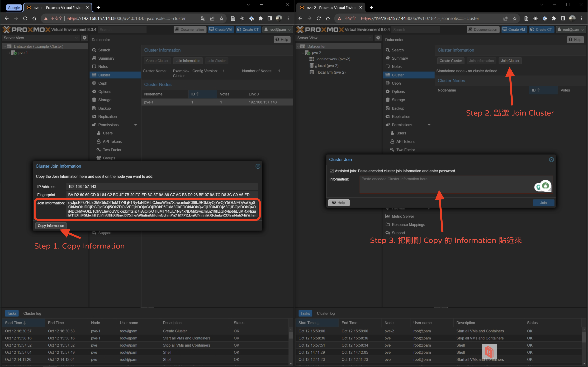Screen dimensions: 588x367
Task: Open root@pam user dropdown in pve-1 window
Action: [x=277, y=30]
